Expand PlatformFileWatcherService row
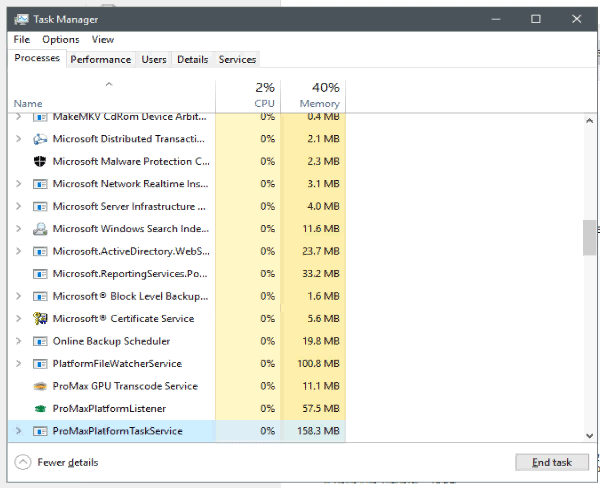This screenshot has height=488, width=600. [18, 364]
